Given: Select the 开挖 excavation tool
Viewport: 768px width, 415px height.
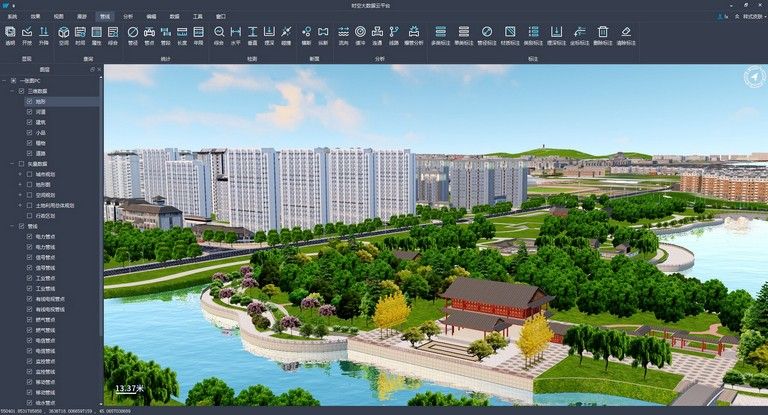Looking at the screenshot, I should click(x=26, y=35).
